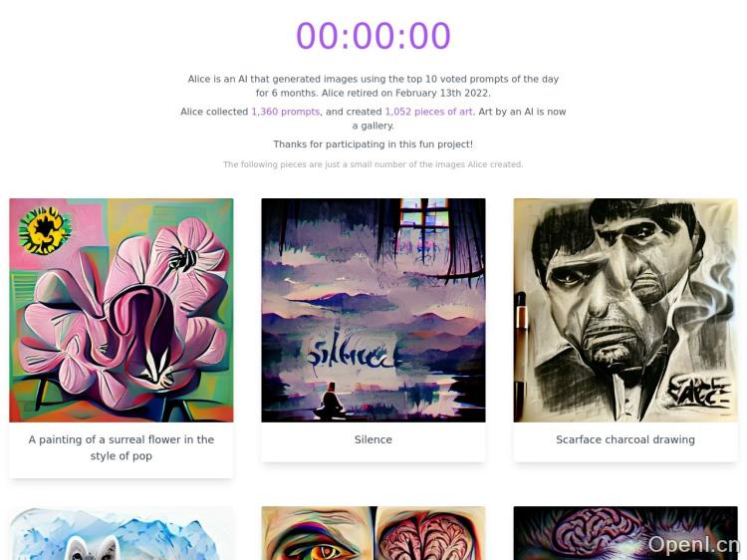The width and height of the screenshot is (747, 560).
Task: Click the Alice is an AI description paragraph
Action: [x=373, y=86]
